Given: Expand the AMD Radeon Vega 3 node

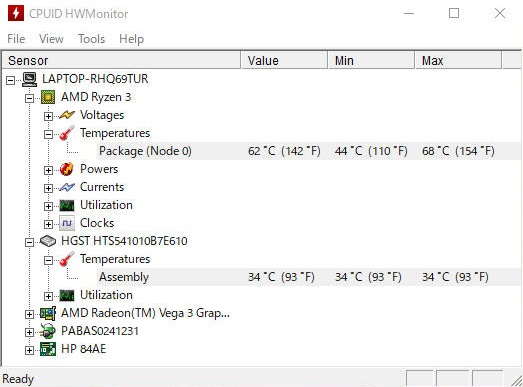Looking at the screenshot, I should 29,314.
